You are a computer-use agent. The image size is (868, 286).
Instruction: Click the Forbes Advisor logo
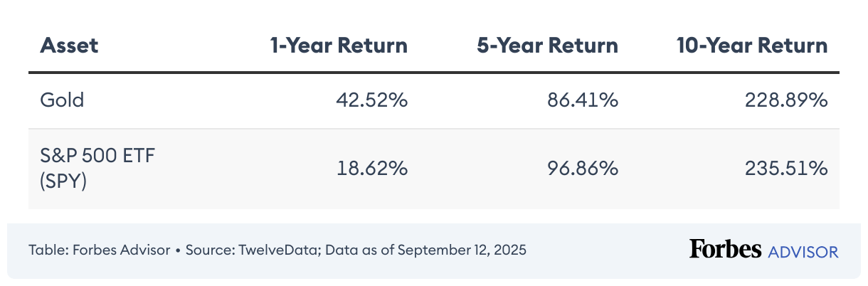pos(763,250)
